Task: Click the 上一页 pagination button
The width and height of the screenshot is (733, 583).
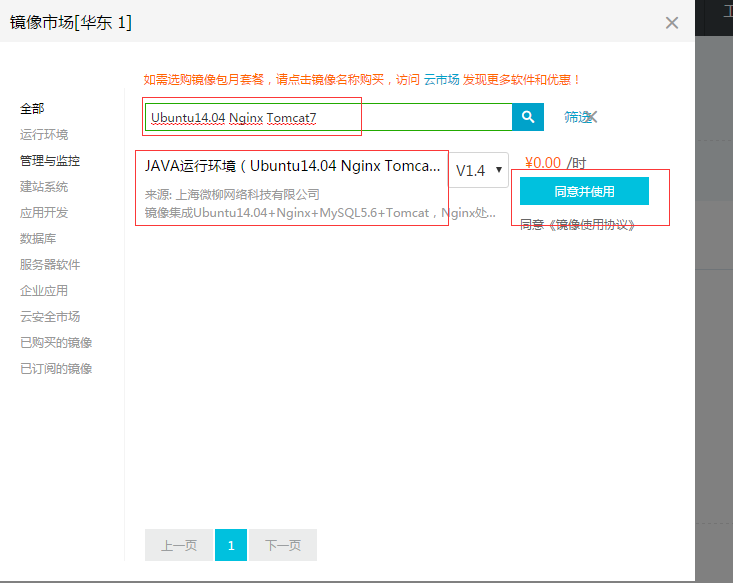Action: [179, 545]
